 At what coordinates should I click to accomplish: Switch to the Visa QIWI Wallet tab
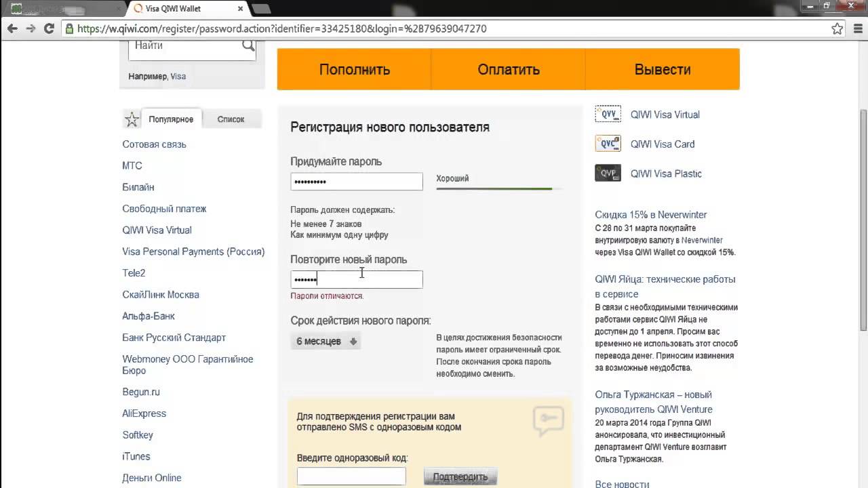point(188,9)
